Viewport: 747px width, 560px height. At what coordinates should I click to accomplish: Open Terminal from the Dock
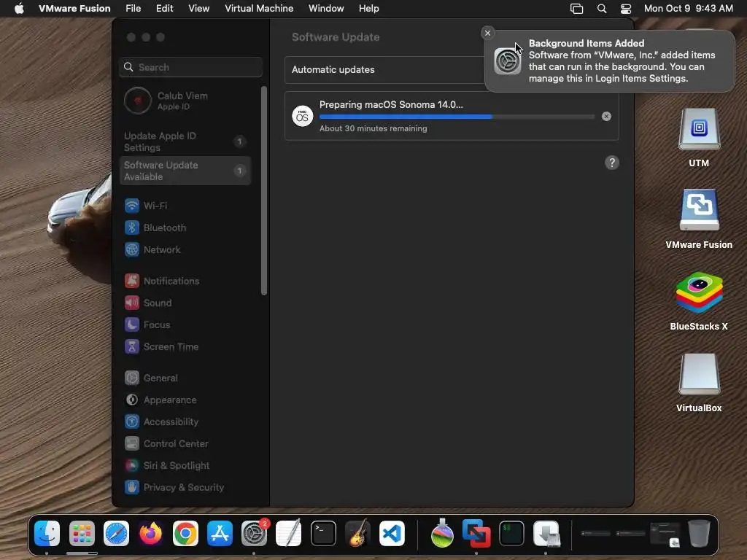click(x=323, y=533)
